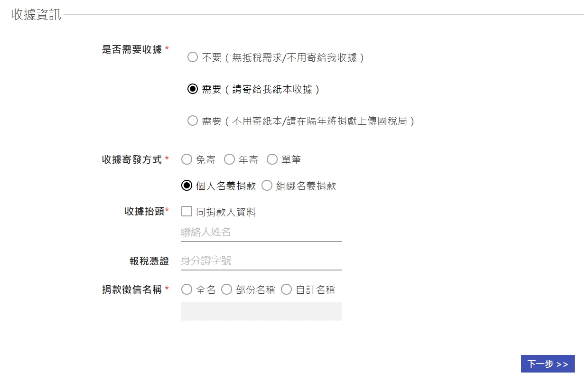Check the 同捐款人資料 checkbox
This screenshot has height=373, width=588.
coord(187,212)
